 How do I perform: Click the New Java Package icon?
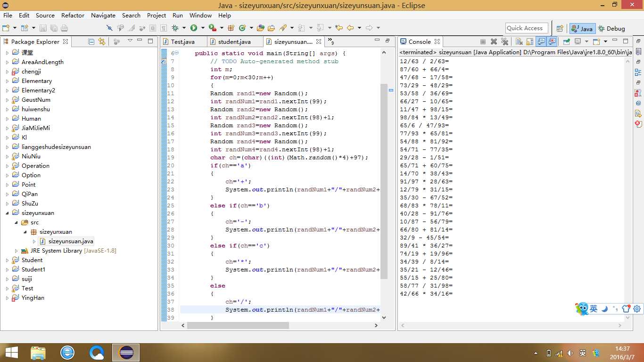231,28
